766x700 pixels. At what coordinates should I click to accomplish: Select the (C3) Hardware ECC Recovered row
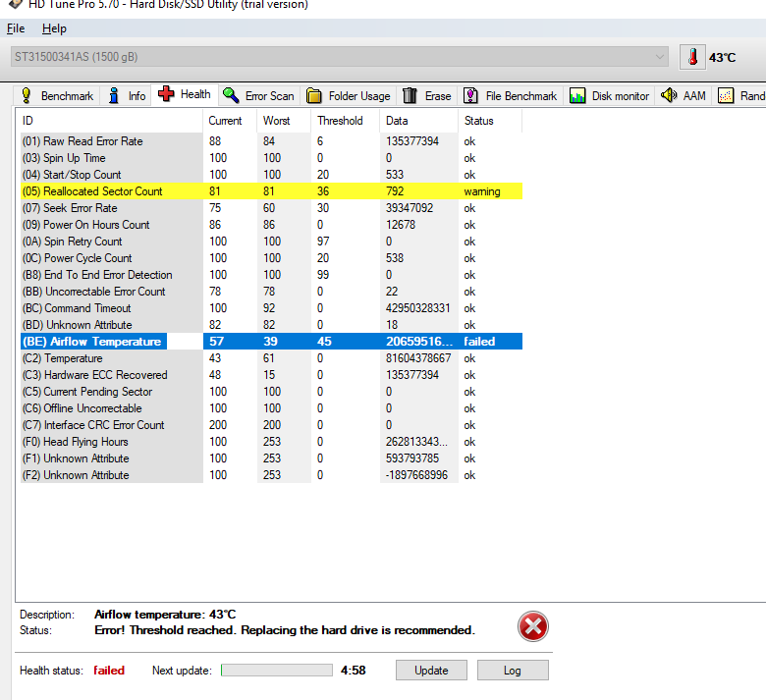(x=272, y=375)
